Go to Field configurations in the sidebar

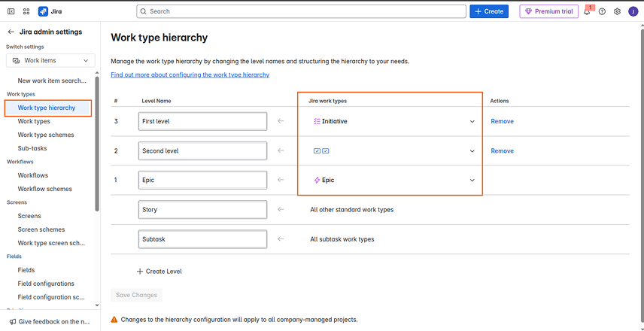(x=46, y=284)
